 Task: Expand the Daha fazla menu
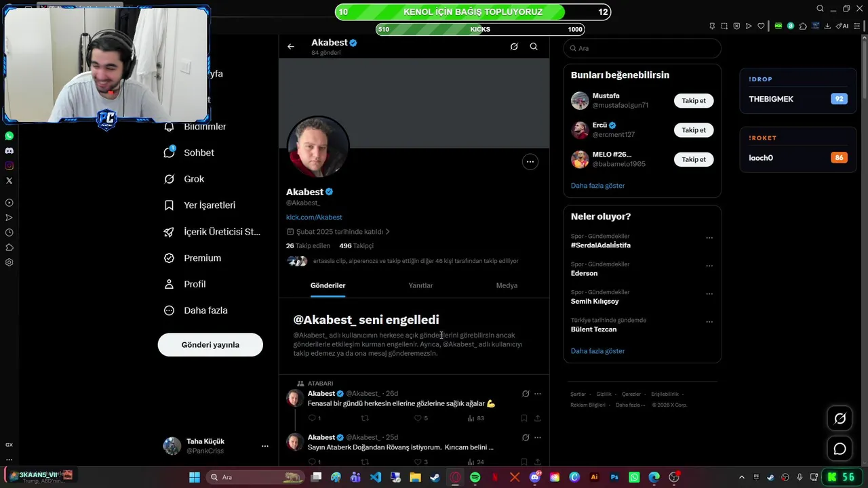[x=196, y=310]
